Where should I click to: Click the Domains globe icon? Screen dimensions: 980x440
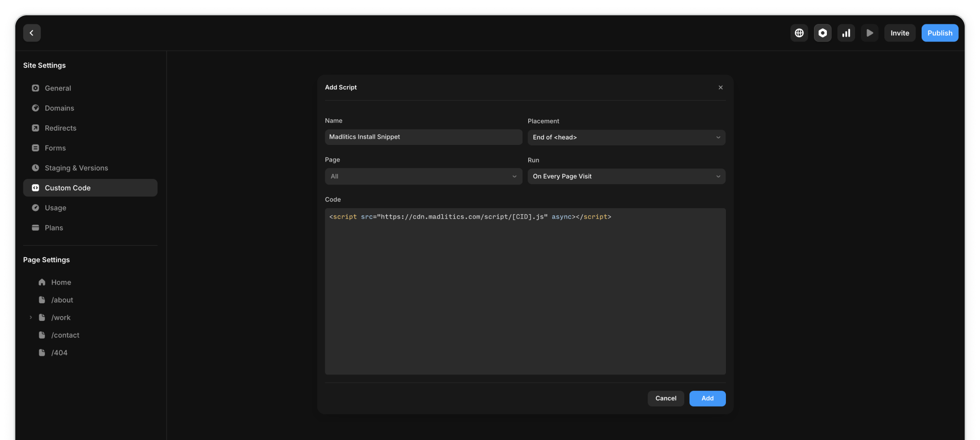coord(35,108)
